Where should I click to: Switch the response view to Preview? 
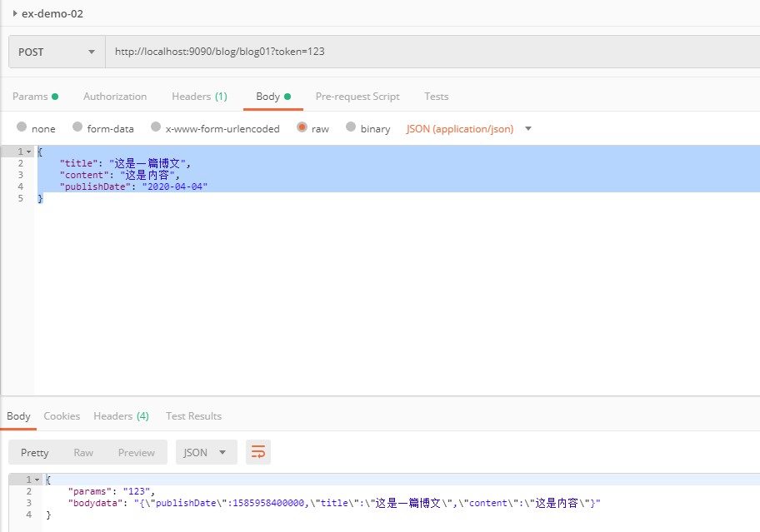click(136, 452)
